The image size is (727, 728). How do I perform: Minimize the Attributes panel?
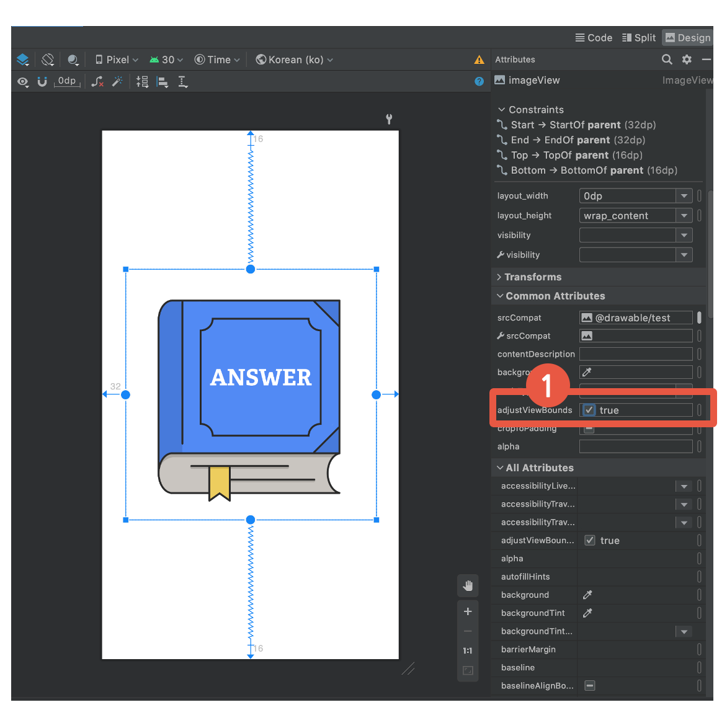(706, 60)
